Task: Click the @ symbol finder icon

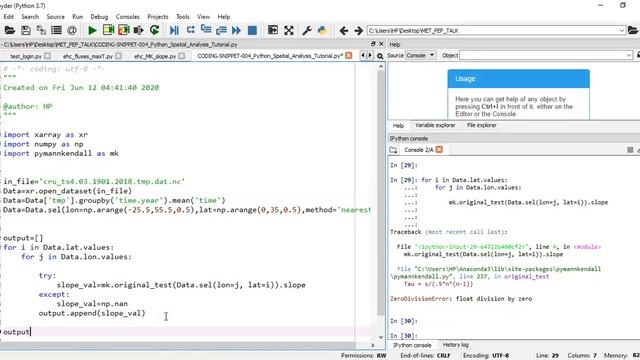Action: 72,30
